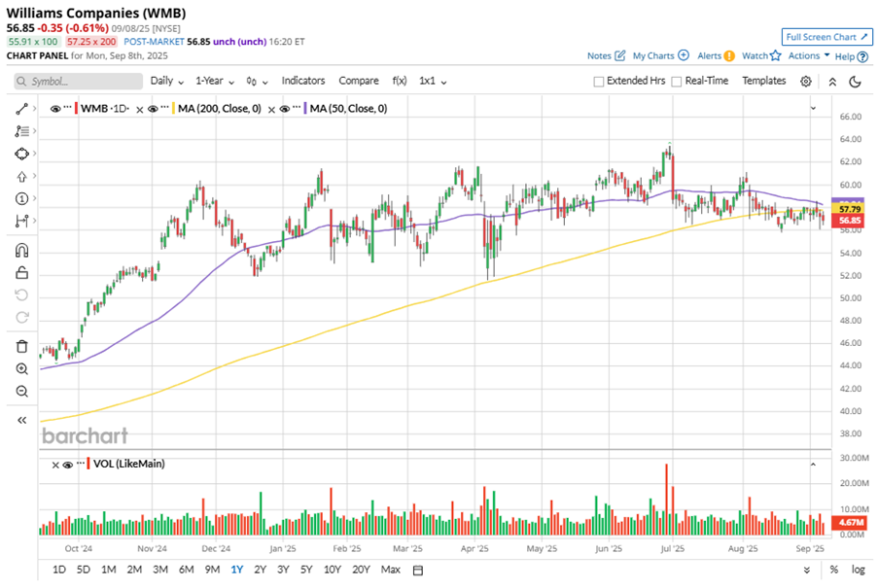Open the Indicators panel
The height and width of the screenshot is (588, 878).
[x=303, y=81]
